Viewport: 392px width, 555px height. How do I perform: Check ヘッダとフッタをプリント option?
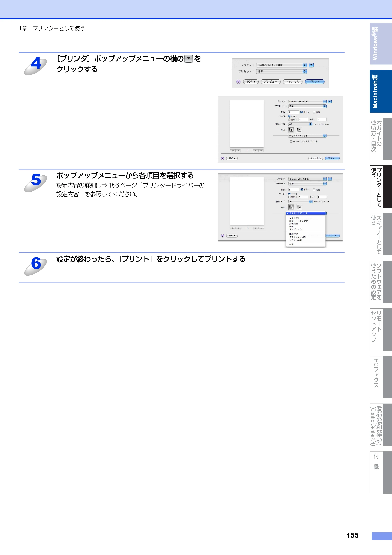pyautogui.click(x=291, y=141)
